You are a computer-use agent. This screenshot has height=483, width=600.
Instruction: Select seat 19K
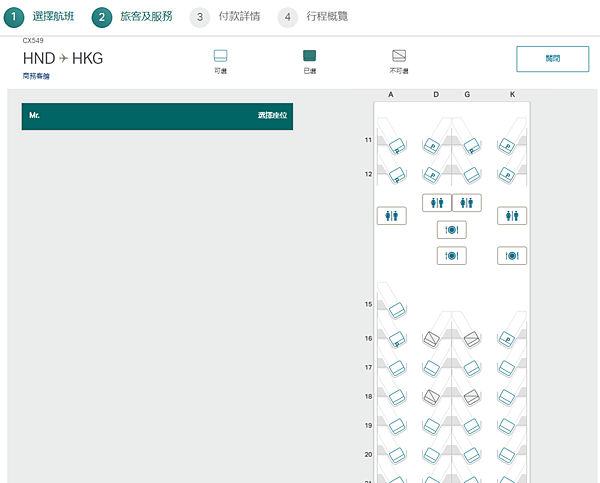coord(506,426)
